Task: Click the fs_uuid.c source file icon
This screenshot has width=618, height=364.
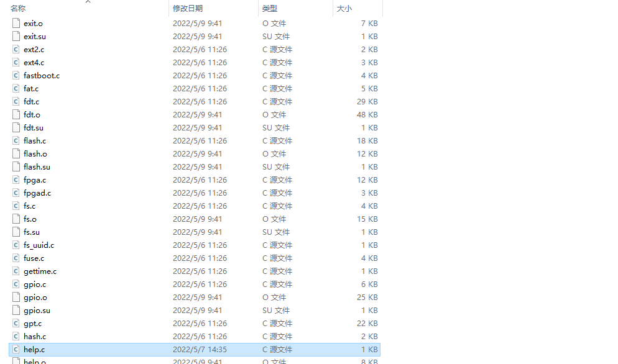Action: pyautogui.click(x=16, y=245)
